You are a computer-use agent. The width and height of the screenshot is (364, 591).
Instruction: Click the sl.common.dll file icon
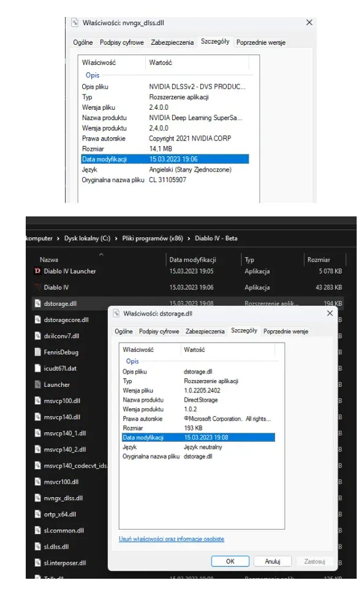pos(37,530)
